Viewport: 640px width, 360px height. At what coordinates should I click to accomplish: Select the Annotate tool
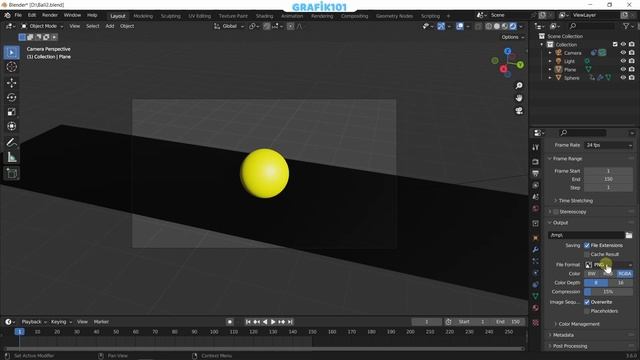pyautogui.click(x=11, y=142)
